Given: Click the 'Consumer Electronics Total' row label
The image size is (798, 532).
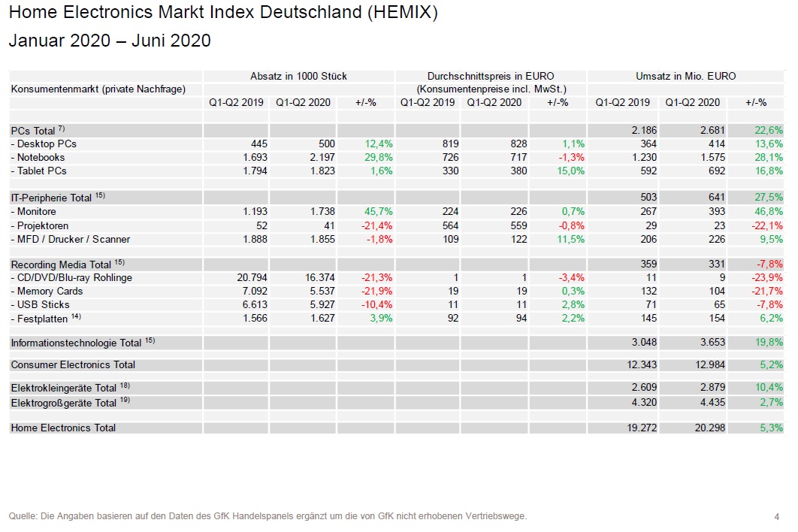Looking at the screenshot, I should 73,364.
